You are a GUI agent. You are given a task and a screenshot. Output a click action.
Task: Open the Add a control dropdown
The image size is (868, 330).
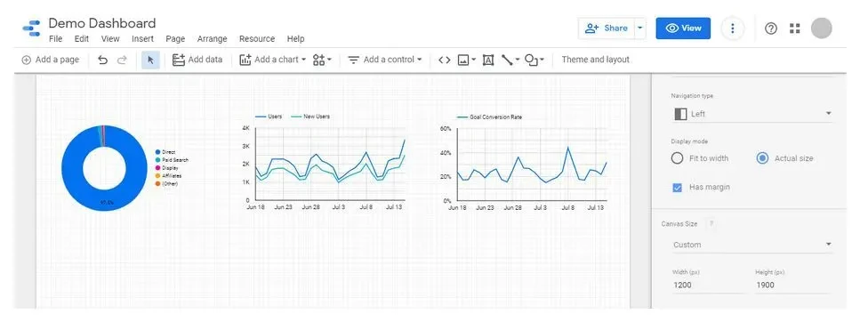[x=385, y=60]
